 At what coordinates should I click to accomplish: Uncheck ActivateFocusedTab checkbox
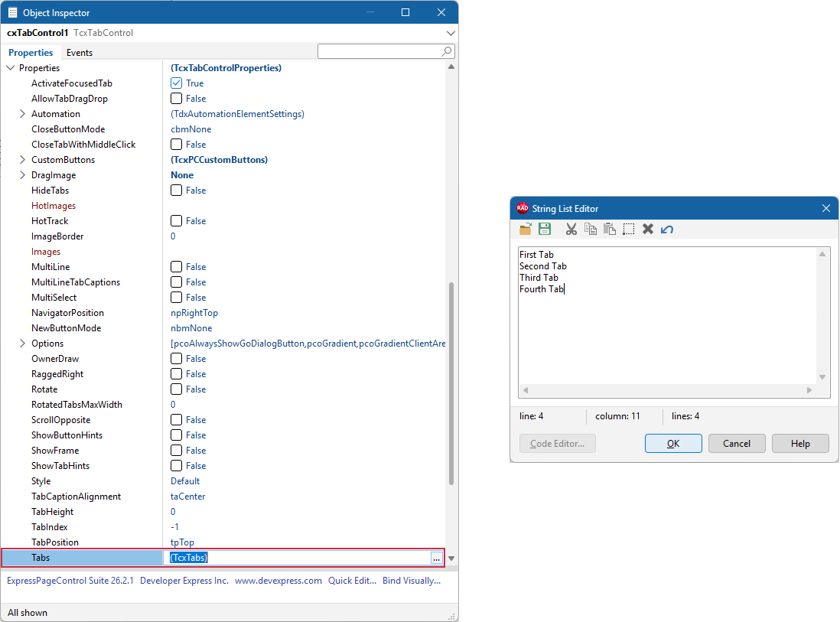176,83
